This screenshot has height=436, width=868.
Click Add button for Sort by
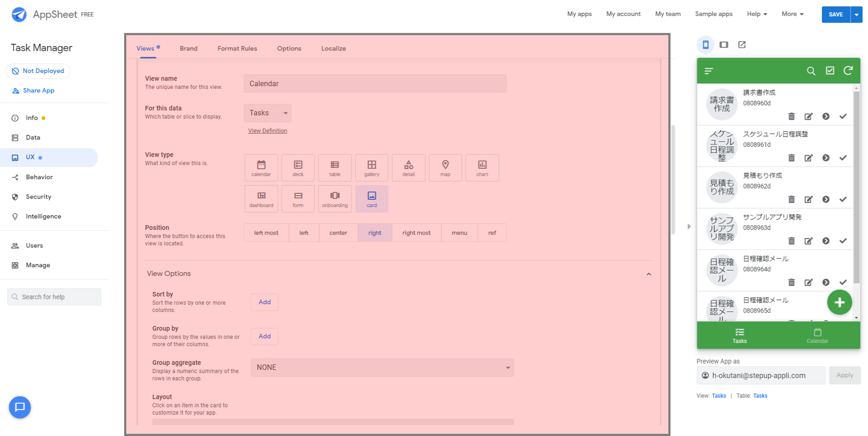264,302
